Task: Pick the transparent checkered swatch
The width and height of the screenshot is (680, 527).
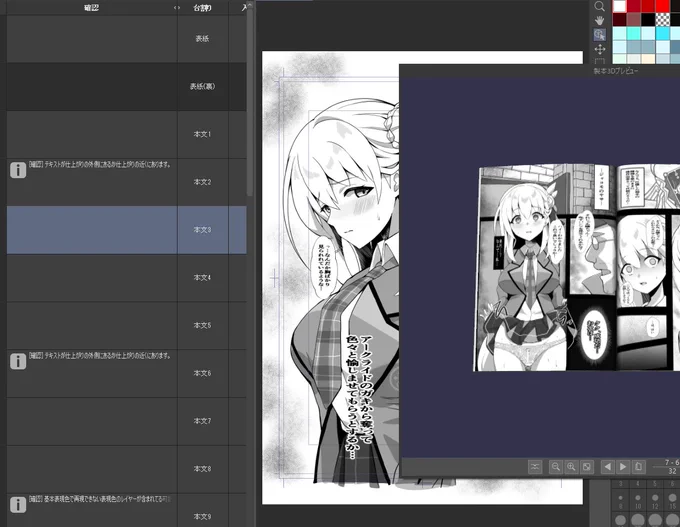Action: pyautogui.click(x=662, y=20)
